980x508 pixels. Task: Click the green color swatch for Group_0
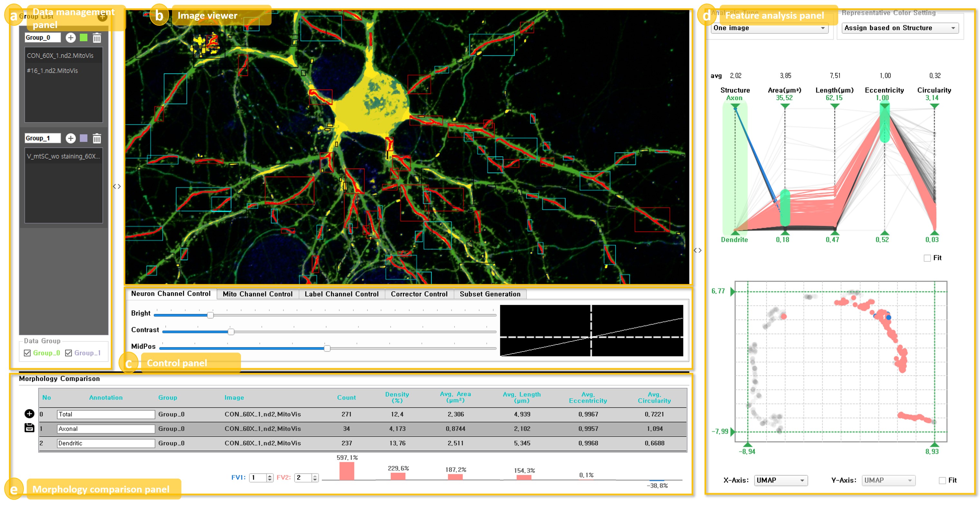[84, 38]
